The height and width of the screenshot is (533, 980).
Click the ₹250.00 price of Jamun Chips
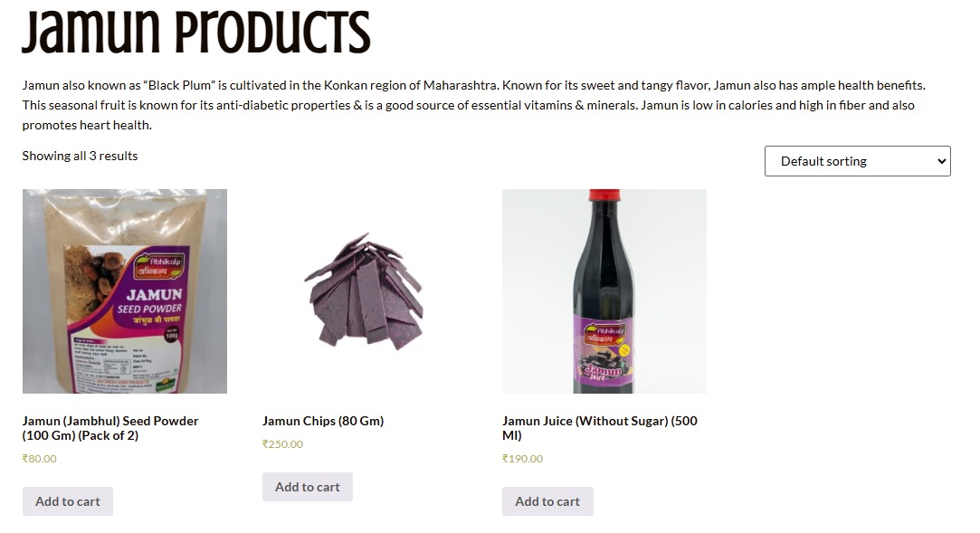[282, 444]
